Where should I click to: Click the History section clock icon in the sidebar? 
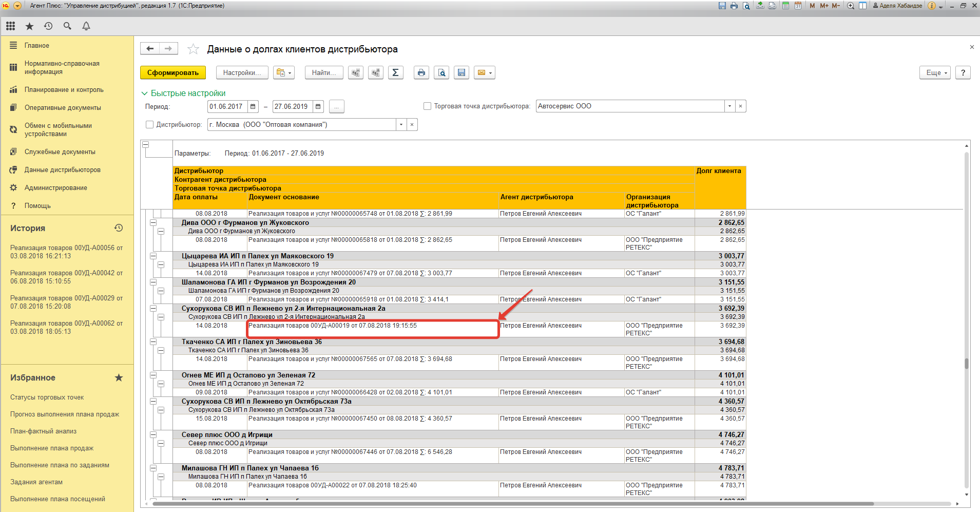[x=119, y=228]
